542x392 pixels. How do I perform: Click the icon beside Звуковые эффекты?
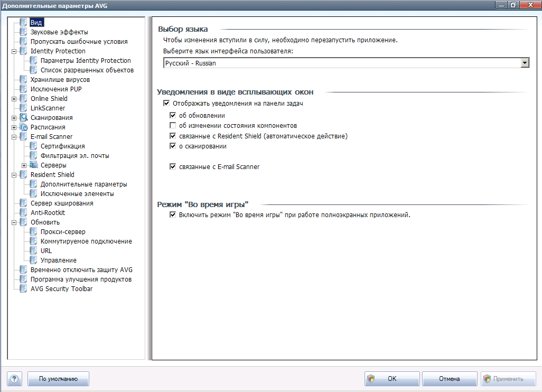pos(23,32)
